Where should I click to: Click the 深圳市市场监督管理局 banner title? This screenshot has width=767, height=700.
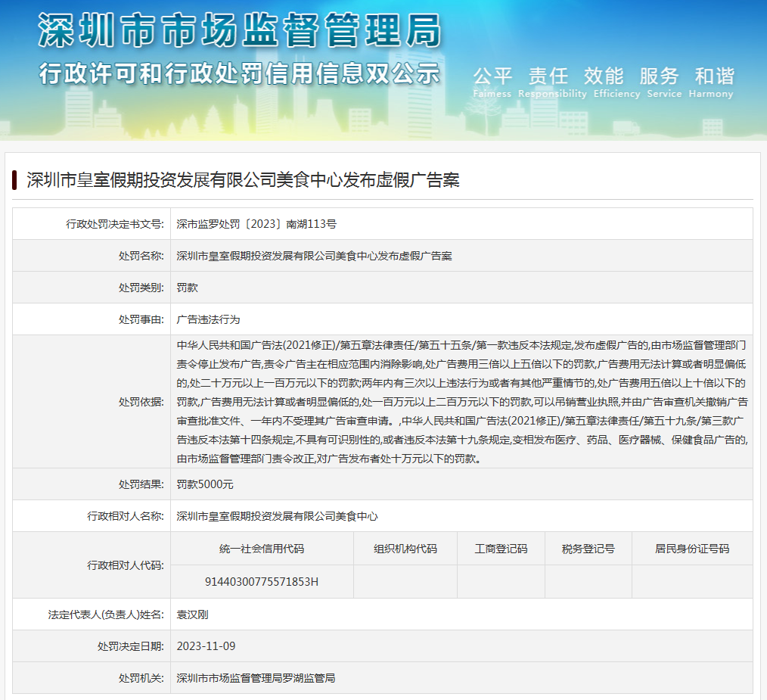(239, 31)
